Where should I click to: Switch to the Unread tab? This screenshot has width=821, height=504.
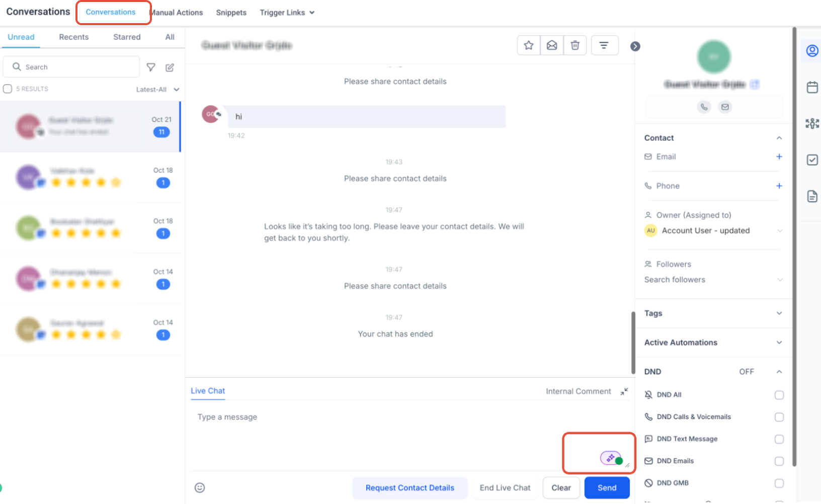(x=21, y=37)
